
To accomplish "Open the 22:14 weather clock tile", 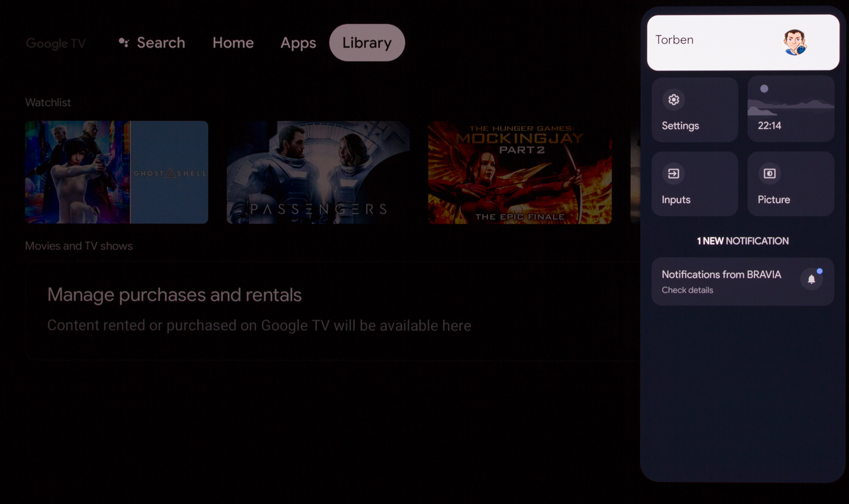I will (x=791, y=109).
